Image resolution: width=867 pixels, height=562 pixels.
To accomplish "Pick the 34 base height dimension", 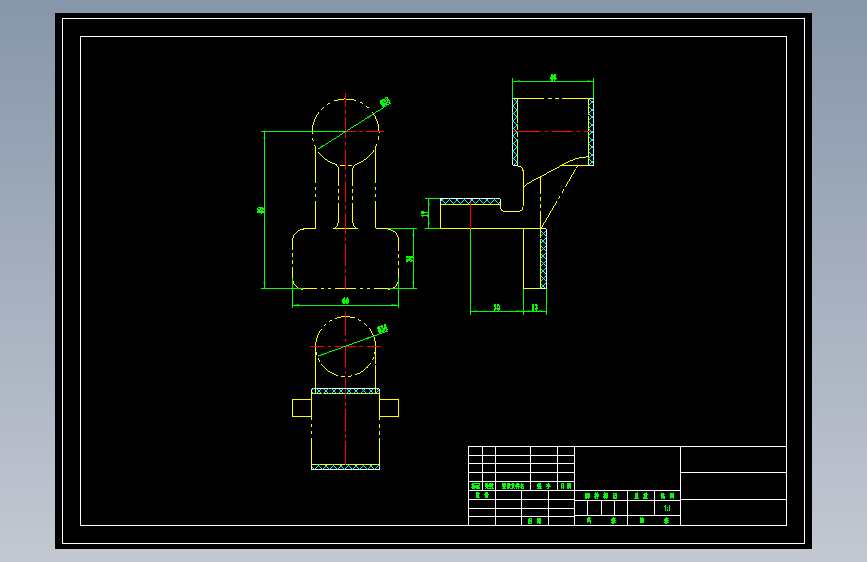I will click(x=410, y=258).
